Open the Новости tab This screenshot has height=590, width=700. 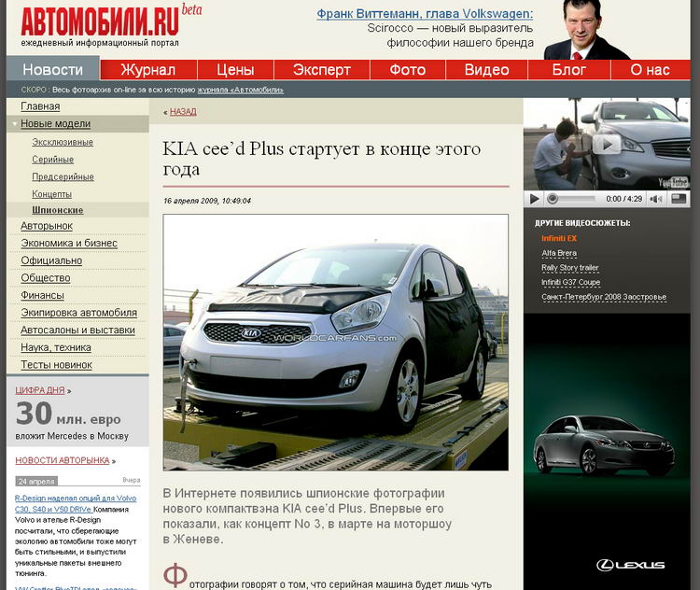pos(52,70)
